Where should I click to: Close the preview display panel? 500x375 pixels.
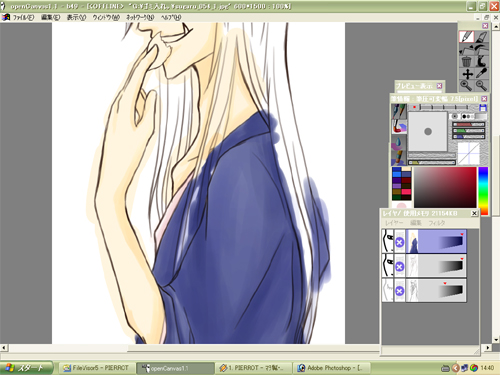(x=439, y=86)
